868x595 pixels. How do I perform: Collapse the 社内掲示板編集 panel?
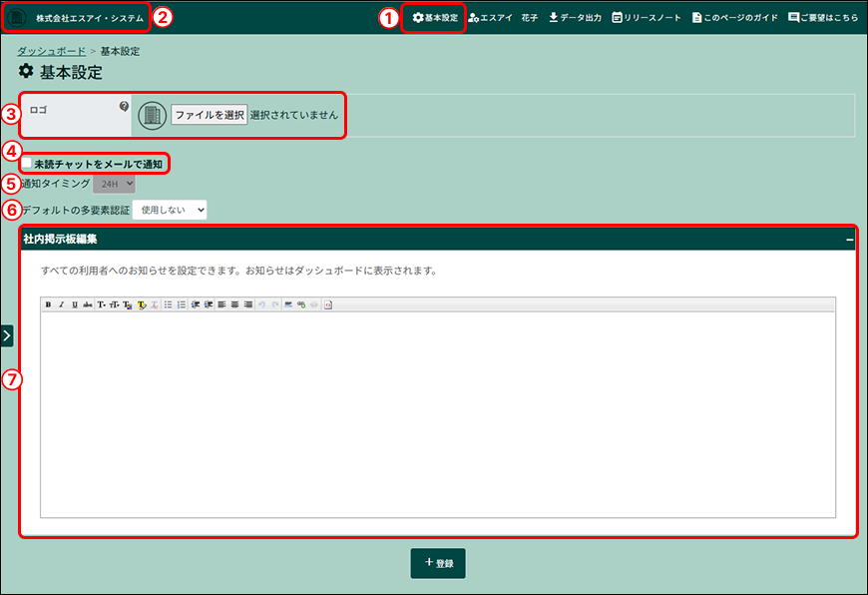(849, 240)
